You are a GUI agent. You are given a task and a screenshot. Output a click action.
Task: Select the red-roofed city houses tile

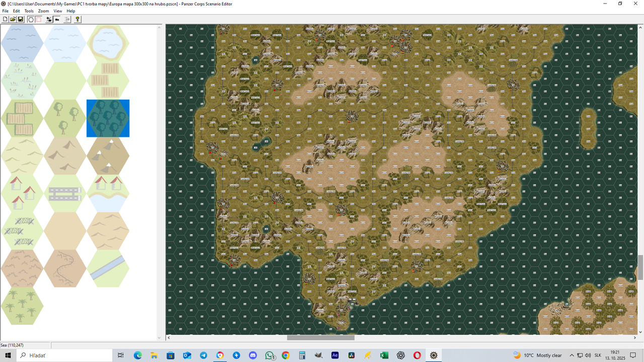coord(22,193)
